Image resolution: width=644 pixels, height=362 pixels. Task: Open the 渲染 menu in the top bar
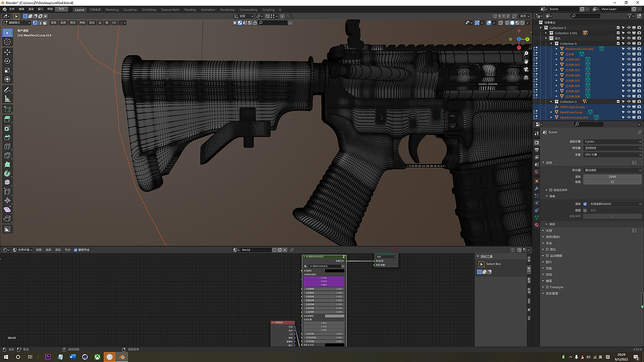click(31, 9)
